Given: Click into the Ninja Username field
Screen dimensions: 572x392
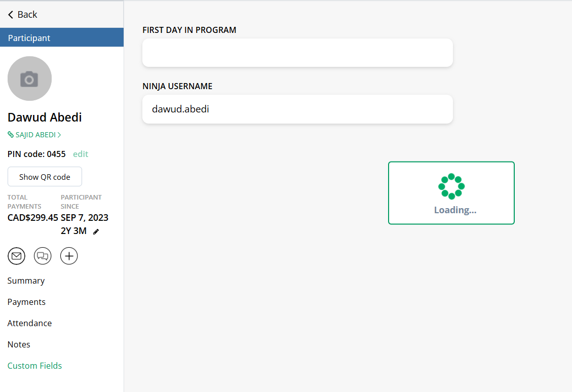Looking at the screenshot, I should (297, 109).
